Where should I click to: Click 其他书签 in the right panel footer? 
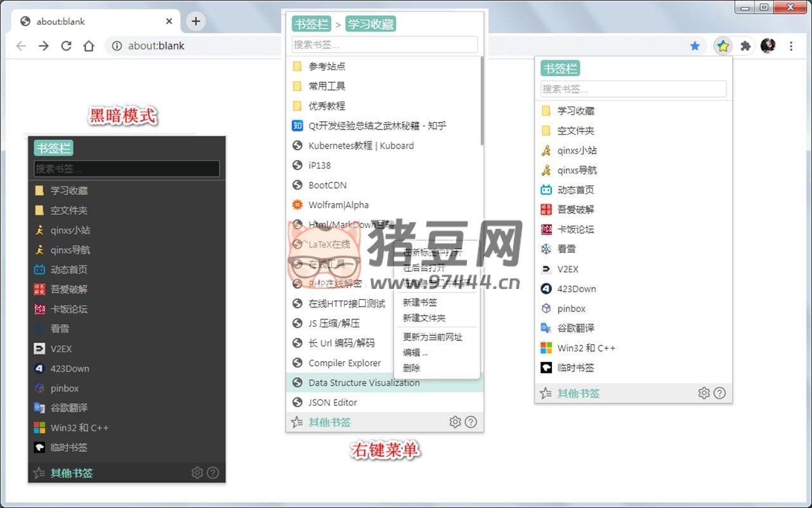tap(578, 393)
